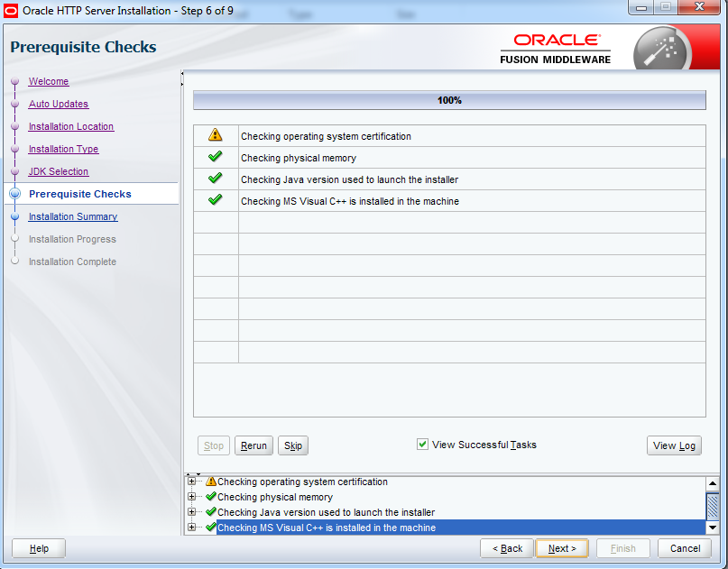Click the Prerequisite Checks step bullet in sidebar
This screenshot has height=569, width=728.
14,194
